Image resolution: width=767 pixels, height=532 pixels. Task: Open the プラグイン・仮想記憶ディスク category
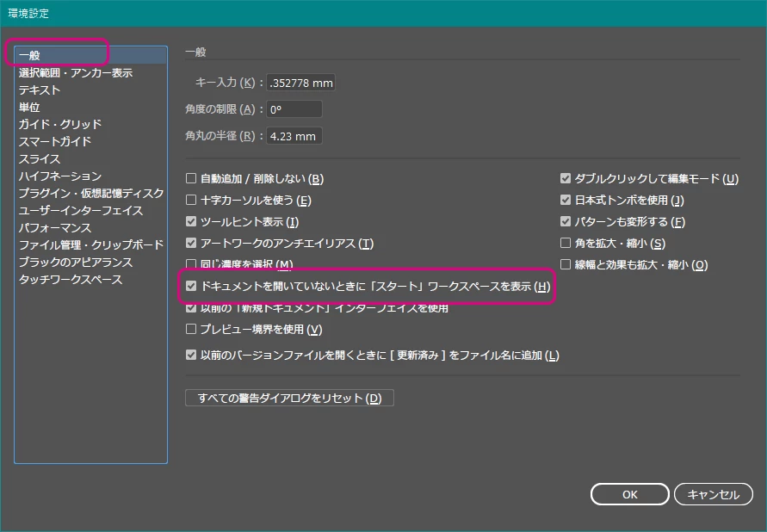(x=91, y=193)
